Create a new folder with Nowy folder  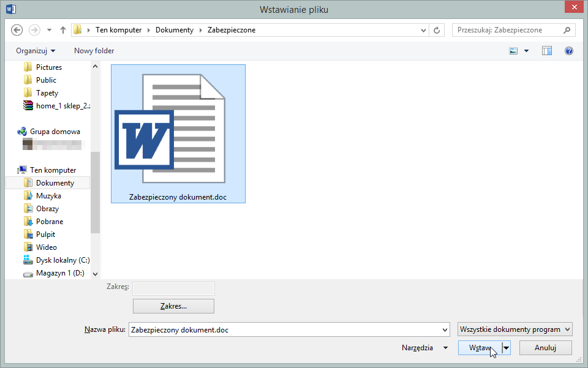click(x=94, y=51)
